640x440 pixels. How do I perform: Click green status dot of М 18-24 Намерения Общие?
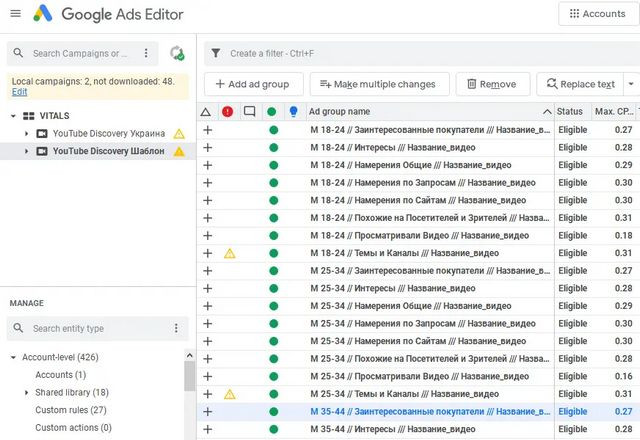[273, 165]
